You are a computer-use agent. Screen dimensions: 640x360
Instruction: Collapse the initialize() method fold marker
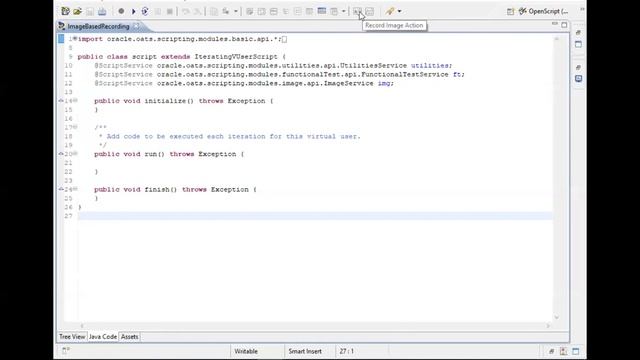[75, 100]
